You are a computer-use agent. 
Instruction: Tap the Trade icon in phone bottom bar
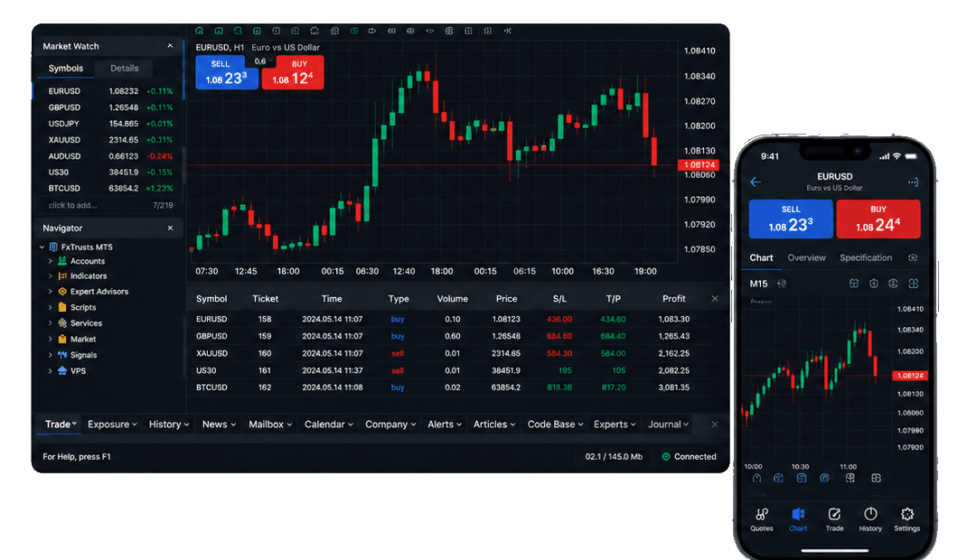pos(834,514)
